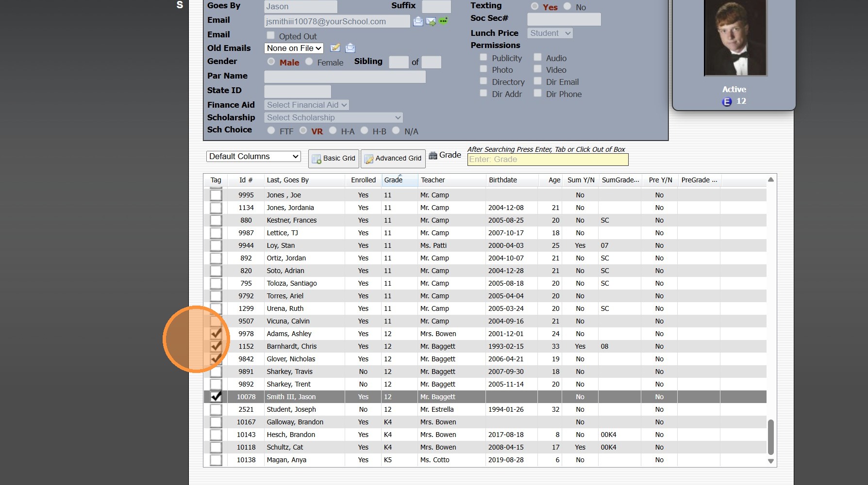Viewport: 868px width, 485px height.
Task: Click the green chat bubble icon
Action: (443, 21)
